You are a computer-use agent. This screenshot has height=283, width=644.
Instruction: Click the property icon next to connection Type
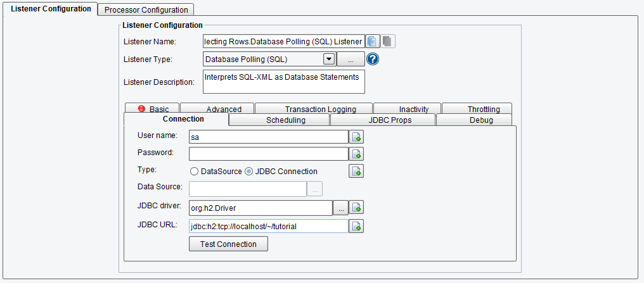click(356, 171)
